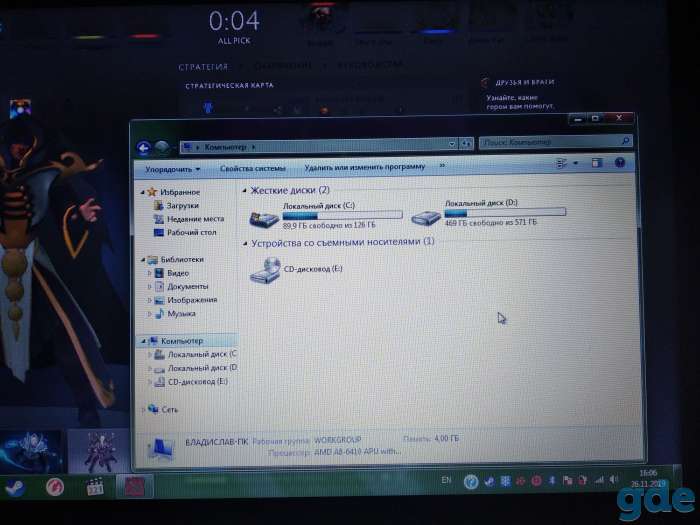Select the Локальный диск (D:) drive in the main pane
The image size is (700, 525).
(488, 212)
